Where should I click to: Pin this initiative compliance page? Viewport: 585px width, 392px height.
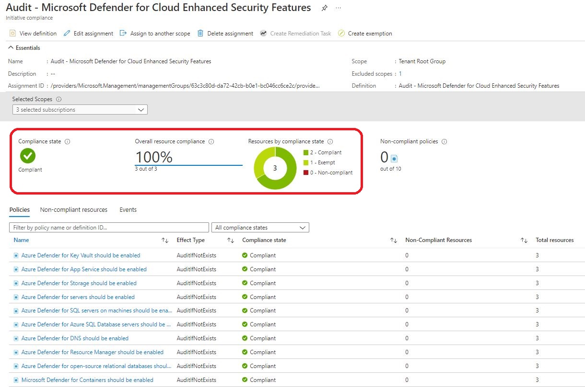325,8
